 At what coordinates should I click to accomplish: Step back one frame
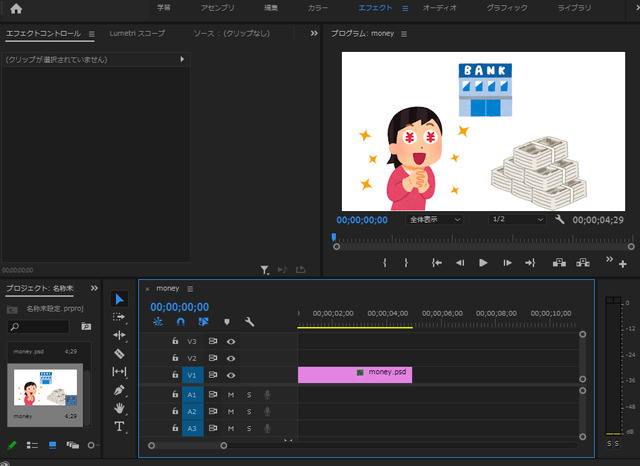(460, 263)
